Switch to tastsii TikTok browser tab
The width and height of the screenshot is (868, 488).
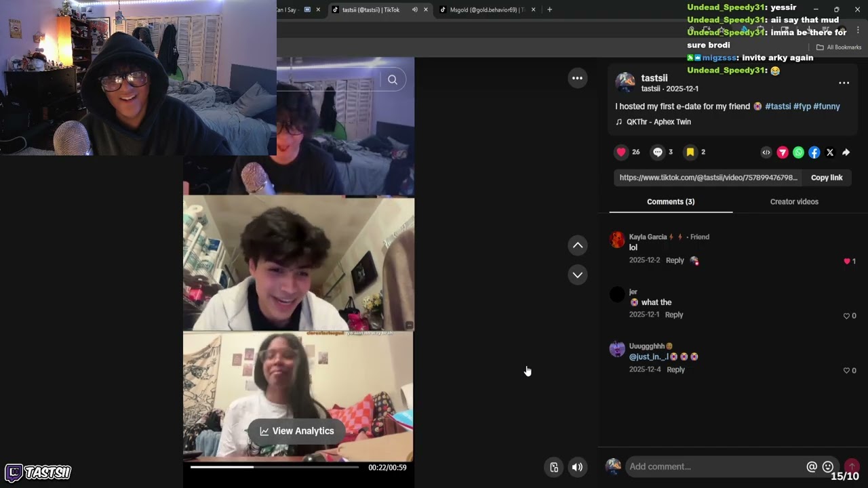(370, 9)
